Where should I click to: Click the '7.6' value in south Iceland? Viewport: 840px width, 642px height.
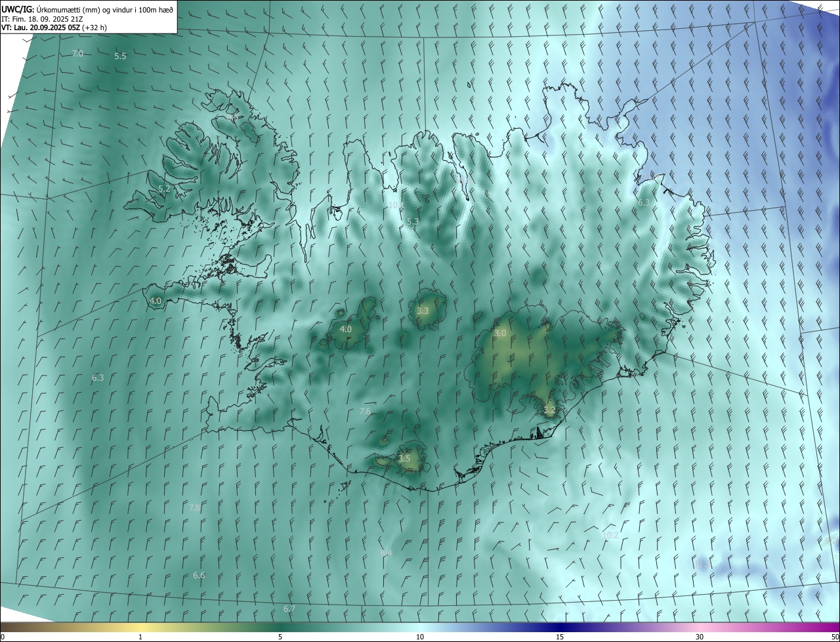(x=365, y=411)
